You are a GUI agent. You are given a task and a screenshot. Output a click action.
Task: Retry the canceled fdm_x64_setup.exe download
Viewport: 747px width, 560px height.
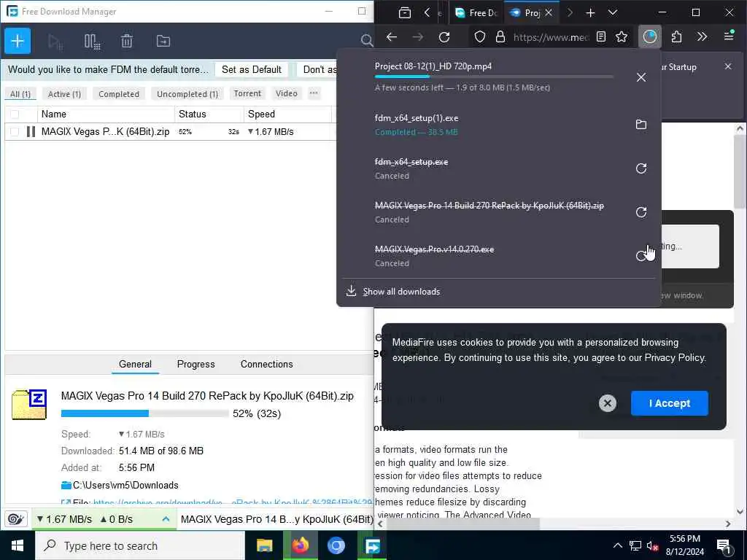[641, 168]
